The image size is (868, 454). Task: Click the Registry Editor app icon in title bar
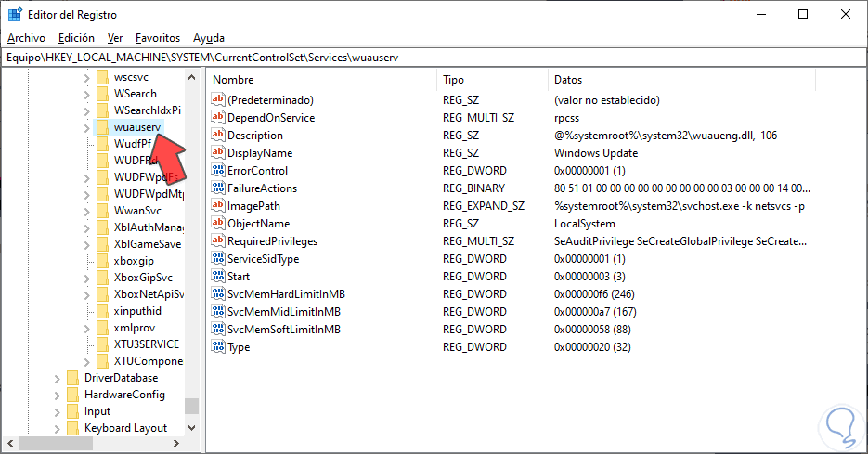[x=16, y=15]
